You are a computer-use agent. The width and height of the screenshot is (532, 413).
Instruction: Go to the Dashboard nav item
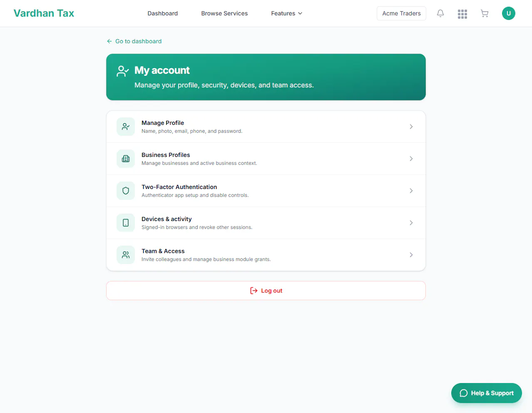(x=163, y=13)
